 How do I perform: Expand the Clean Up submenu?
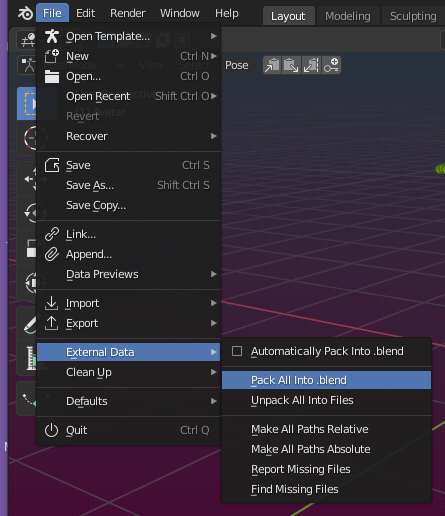(x=129, y=372)
